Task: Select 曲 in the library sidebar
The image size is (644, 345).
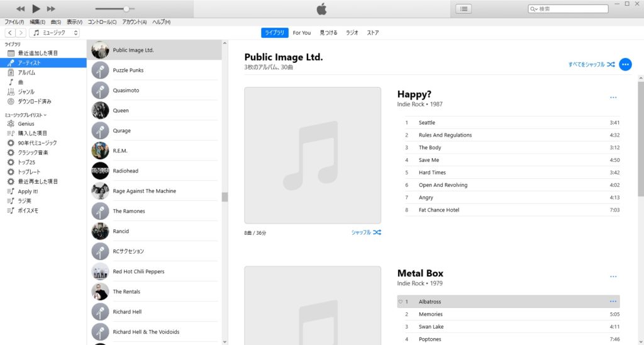Action: (x=43, y=82)
